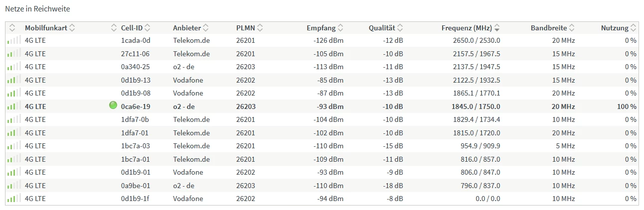Click the first column sort arrows

click(12, 28)
